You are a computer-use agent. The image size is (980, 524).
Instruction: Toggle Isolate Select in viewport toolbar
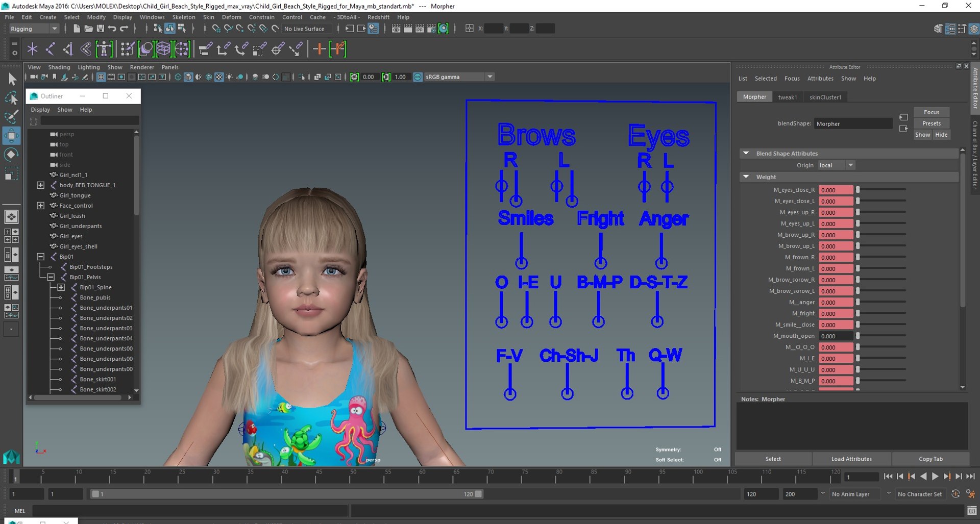click(302, 77)
